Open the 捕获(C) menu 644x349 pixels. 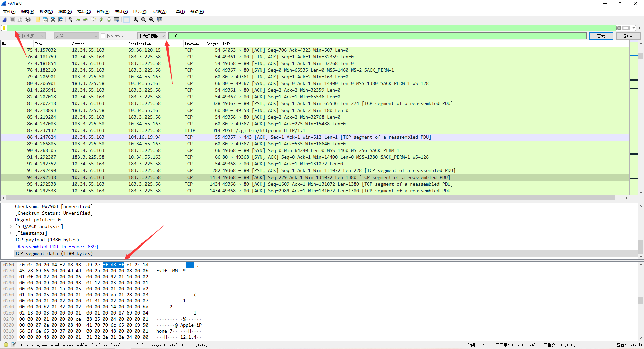[x=84, y=12]
